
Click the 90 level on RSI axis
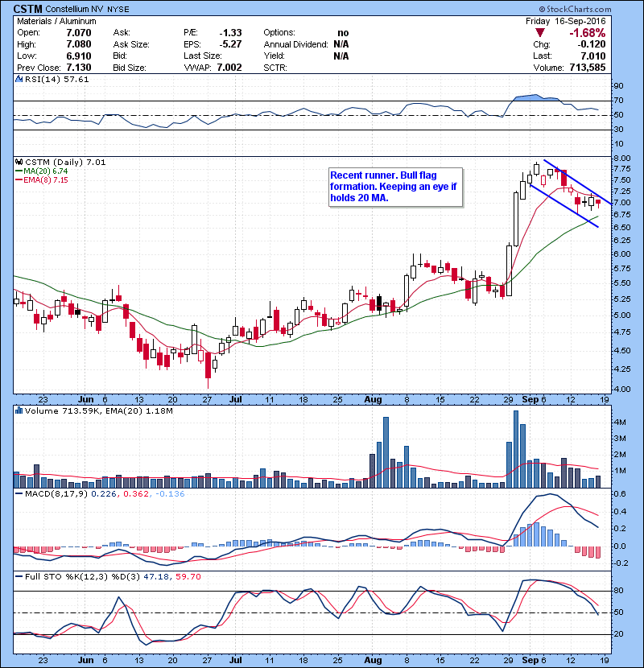coord(618,86)
